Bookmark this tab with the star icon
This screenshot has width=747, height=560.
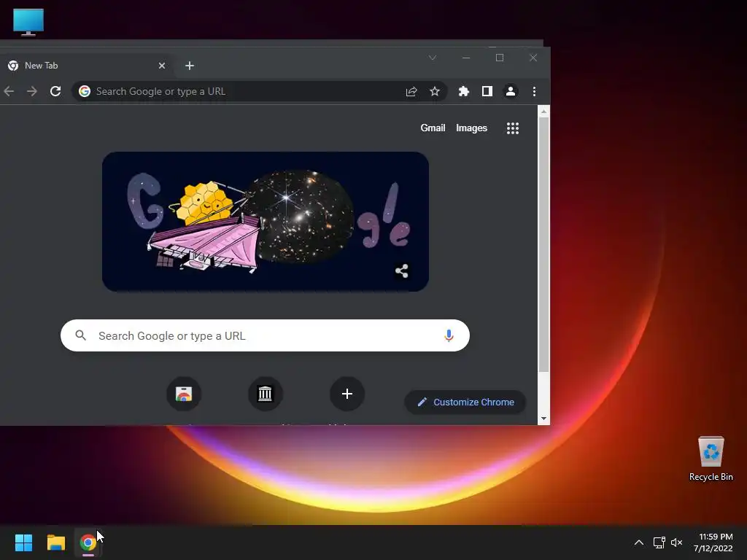click(x=435, y=91)
